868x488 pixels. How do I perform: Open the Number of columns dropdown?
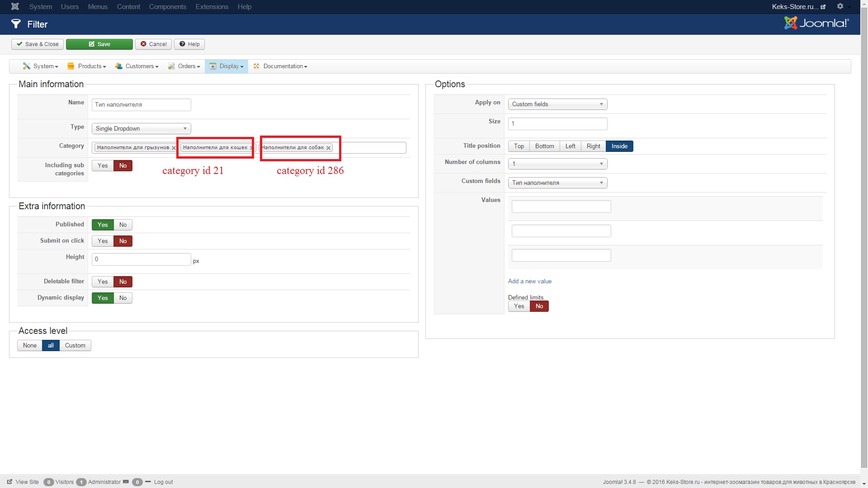(557, 164)
